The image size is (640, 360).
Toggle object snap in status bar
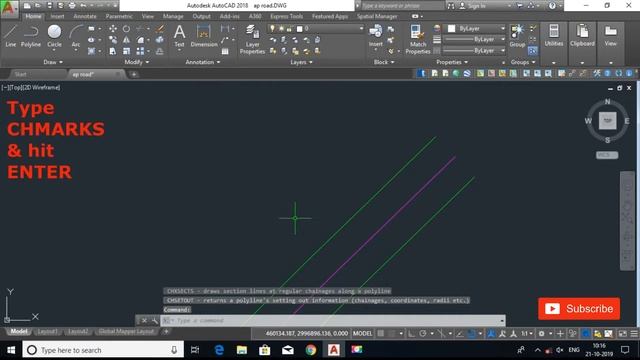472,333
